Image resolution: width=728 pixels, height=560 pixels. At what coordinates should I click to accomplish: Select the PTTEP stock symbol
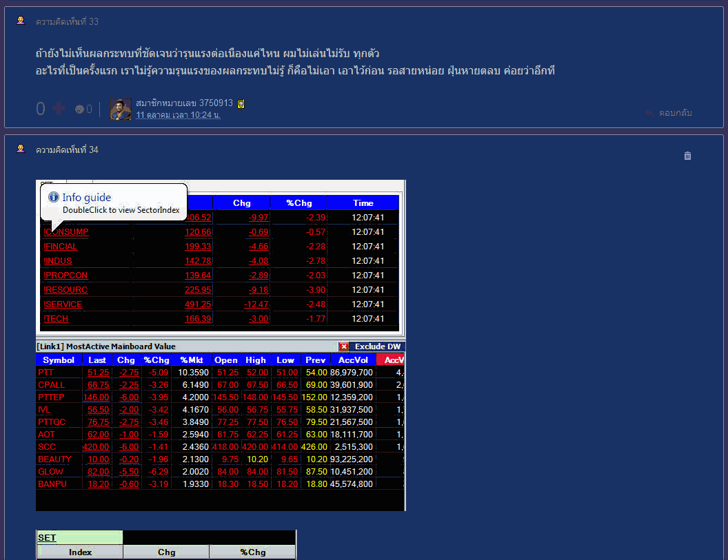point(51,397)
